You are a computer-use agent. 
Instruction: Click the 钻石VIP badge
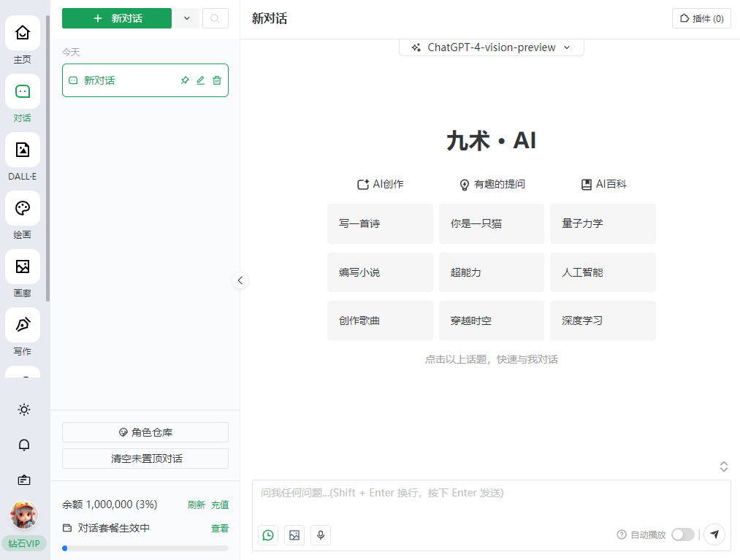click(24, 543)
